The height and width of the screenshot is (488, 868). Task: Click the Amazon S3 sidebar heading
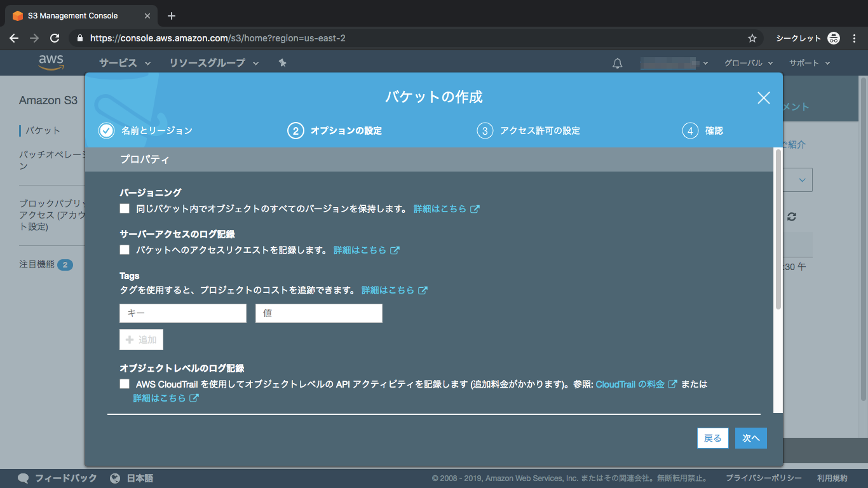48,100
